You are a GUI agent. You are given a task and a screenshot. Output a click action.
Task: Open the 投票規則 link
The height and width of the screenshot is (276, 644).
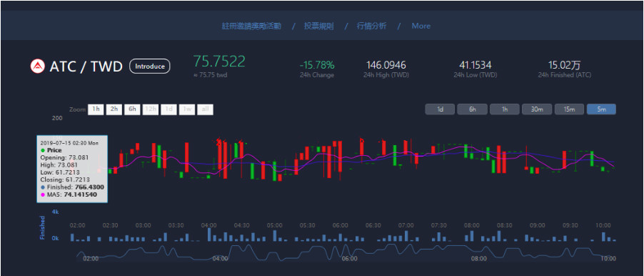pos(318,26)
